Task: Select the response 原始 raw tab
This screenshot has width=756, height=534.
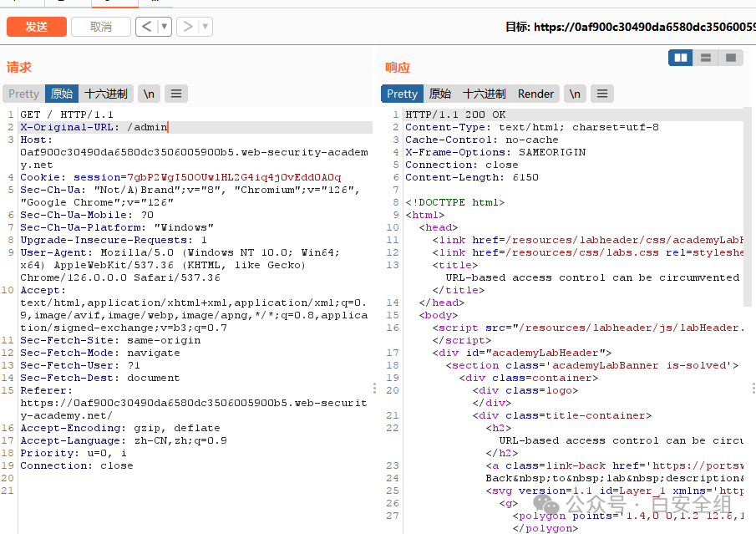Action: [x=440, y=94]
